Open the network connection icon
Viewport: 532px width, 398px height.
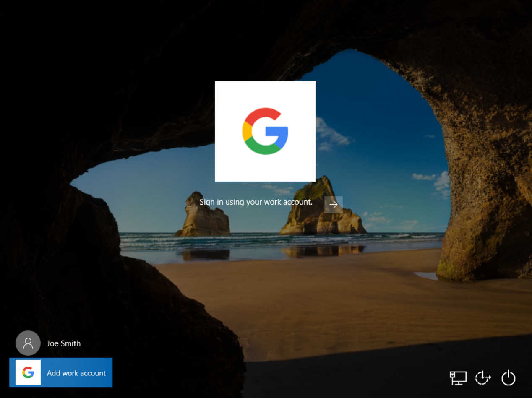[458, 378]
